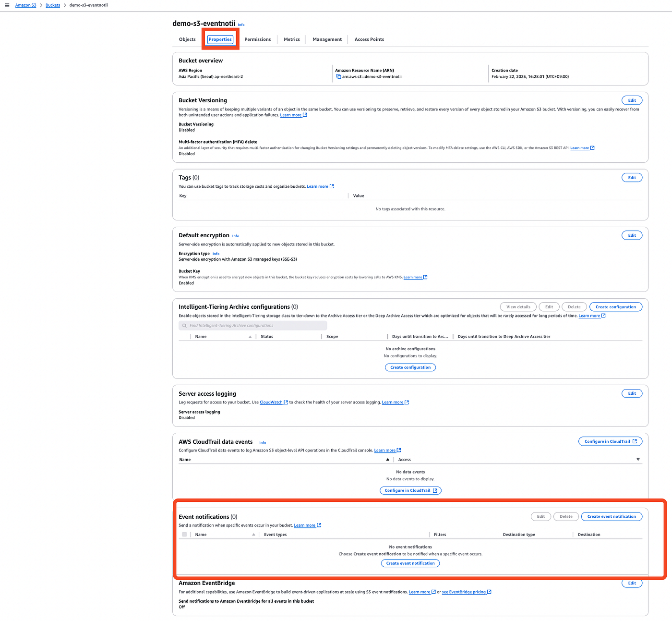Click Configure in CloudTrail beside the section heading
Image resolution: width=672 pixels, height=621 pixels.
[x=611, y=441]
